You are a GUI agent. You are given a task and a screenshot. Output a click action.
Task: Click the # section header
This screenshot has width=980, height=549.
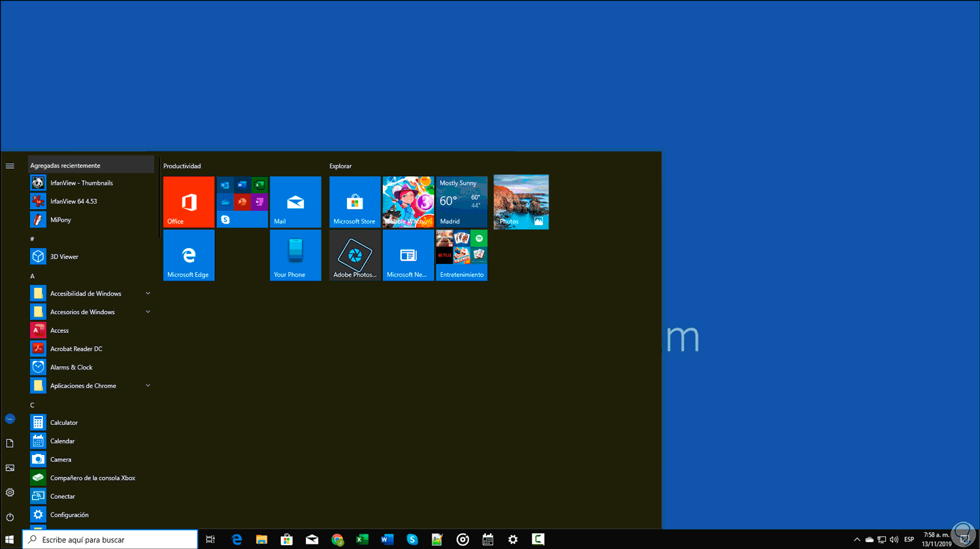click(x=32, y=239)
